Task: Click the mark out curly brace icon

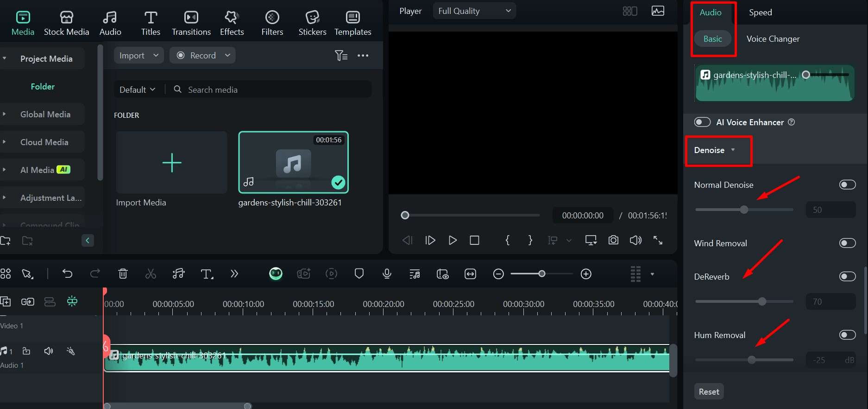Action: [530, 240]
